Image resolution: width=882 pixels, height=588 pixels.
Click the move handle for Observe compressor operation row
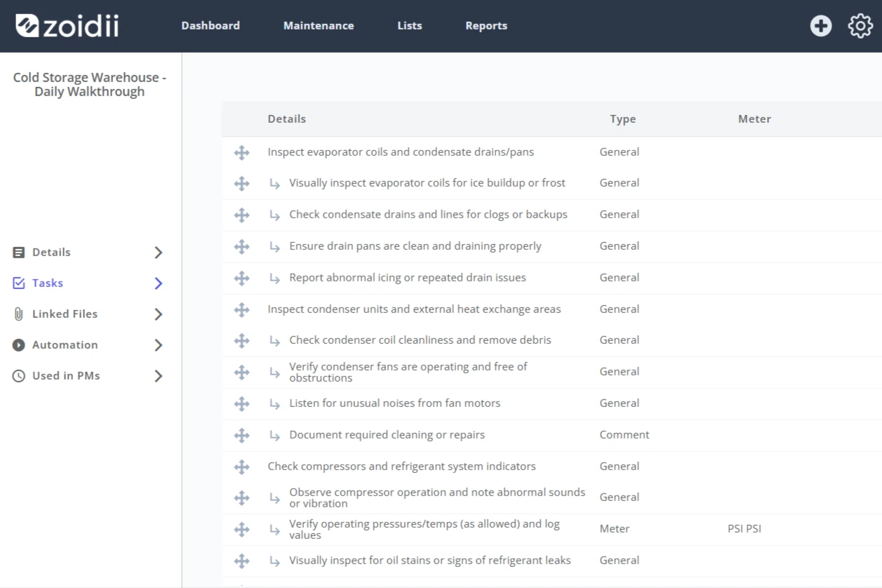tap(241, 497)
